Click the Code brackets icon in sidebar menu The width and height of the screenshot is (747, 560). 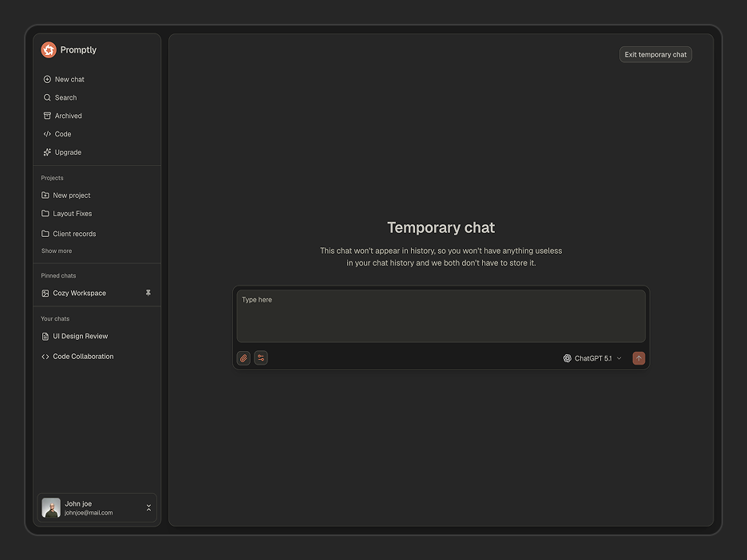[x=47, y=134]
